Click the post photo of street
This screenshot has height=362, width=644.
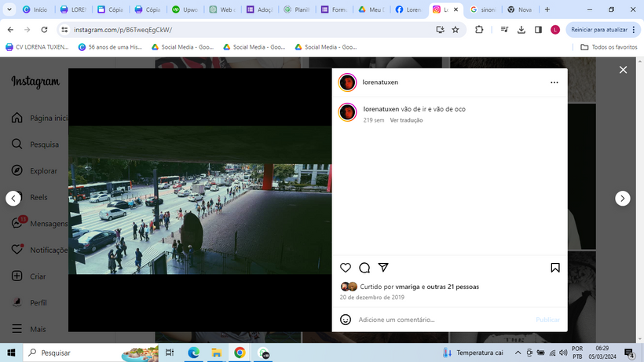pyautogui.click(x=199, y=200)
